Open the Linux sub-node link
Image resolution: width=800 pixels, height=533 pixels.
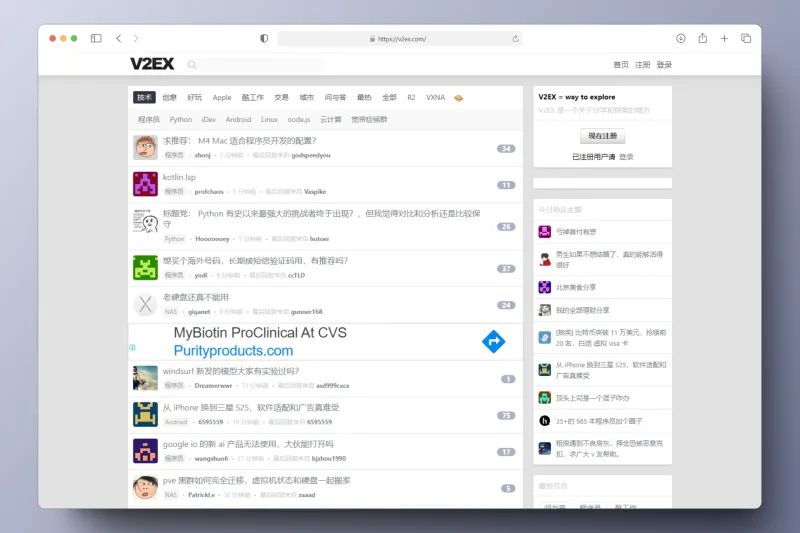[269, 119]
